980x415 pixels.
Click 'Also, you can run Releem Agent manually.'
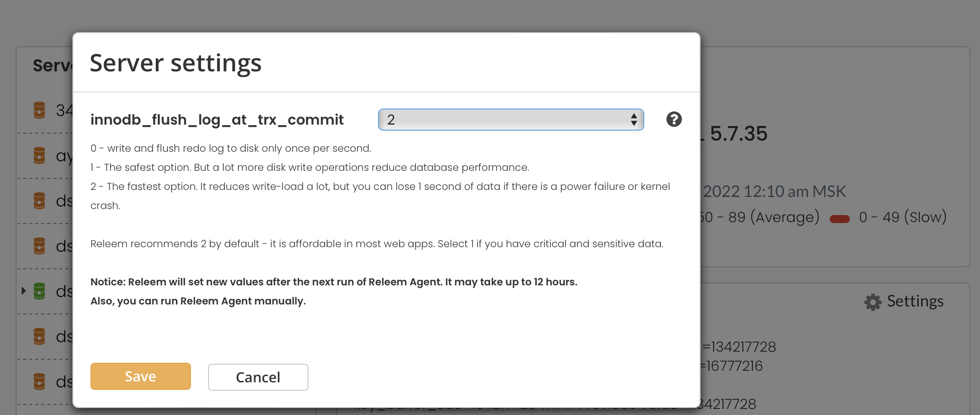click(x=198, y=301)
